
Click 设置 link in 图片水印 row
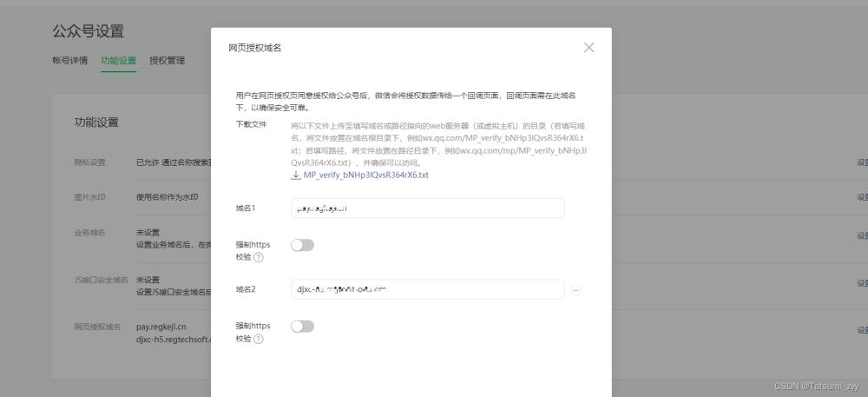click(x=862, y=197)
